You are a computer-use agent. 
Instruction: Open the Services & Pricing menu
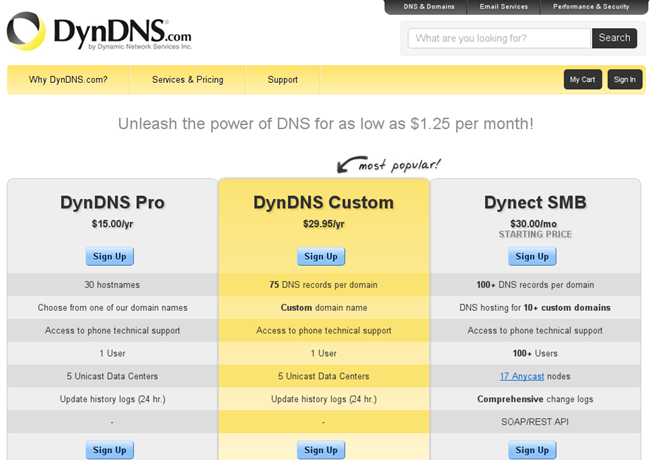(187, 80)
